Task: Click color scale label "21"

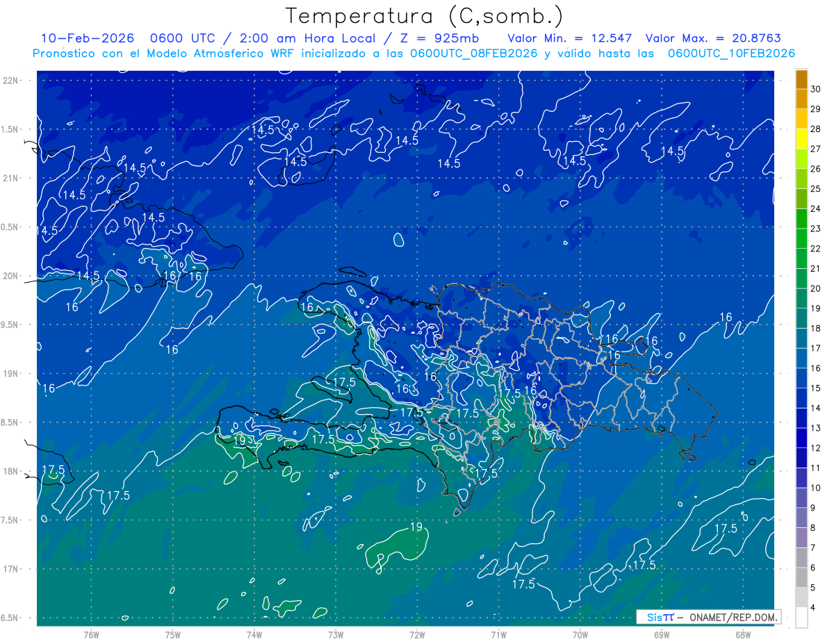Action: coord(816,269)
